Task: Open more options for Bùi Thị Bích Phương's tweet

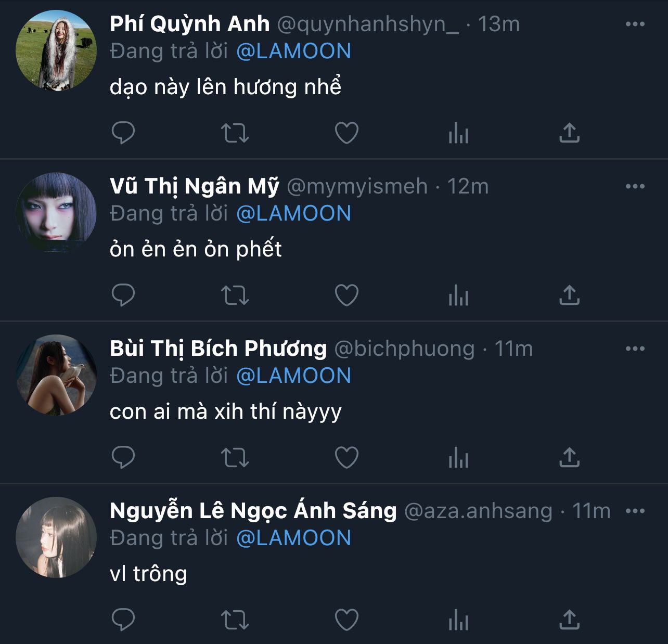Action: pos(635,349)
